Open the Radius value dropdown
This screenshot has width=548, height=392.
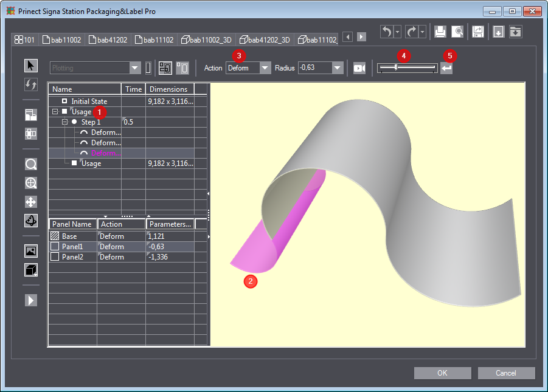338,68
